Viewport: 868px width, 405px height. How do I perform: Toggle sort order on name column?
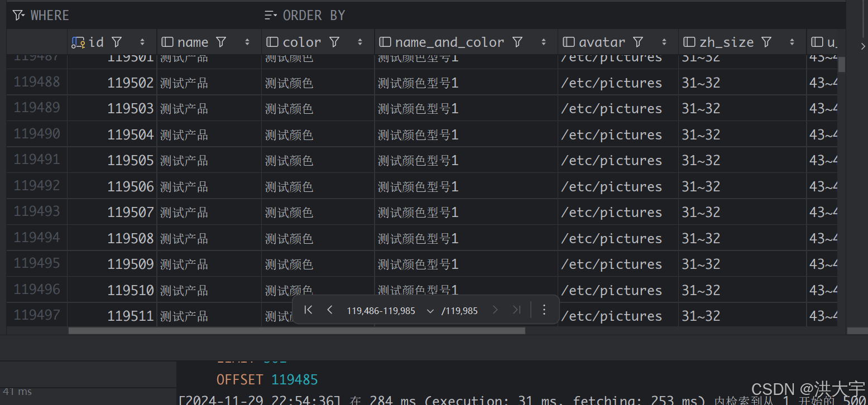coord(247,42)
